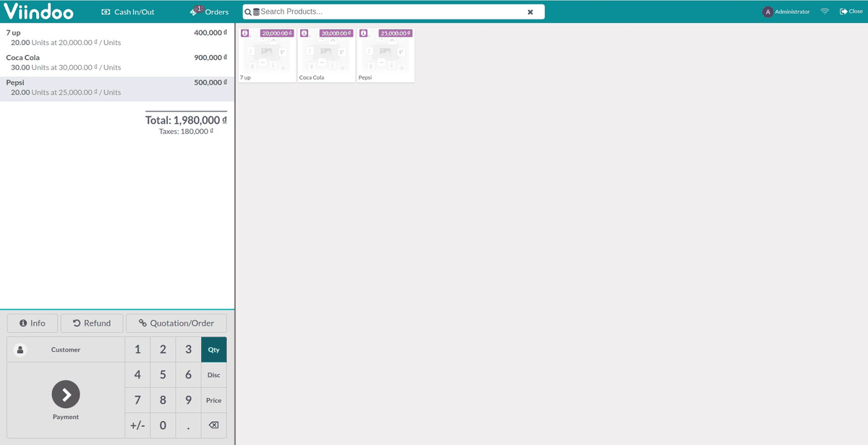Image resolution: width=868 pixels, height=445 pixels.
Task: Open info icon on Coca Cola card
Action: (304, 33)
